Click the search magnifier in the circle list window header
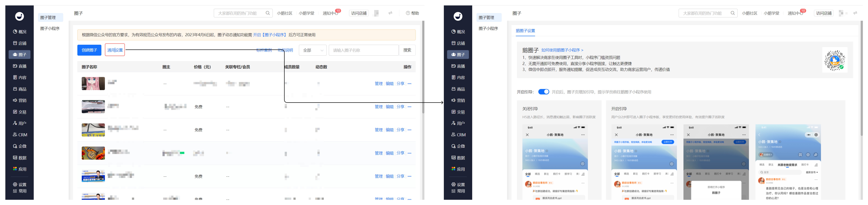Image resolution: width=868 pixels, height=205 pixels. coord(268,13)
